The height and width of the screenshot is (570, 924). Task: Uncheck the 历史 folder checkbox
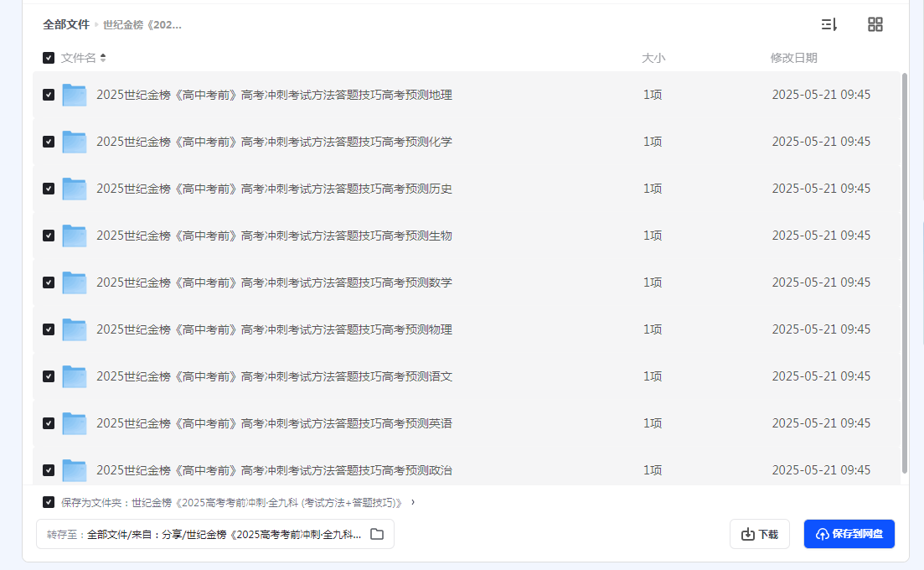[x=49, y=189]
